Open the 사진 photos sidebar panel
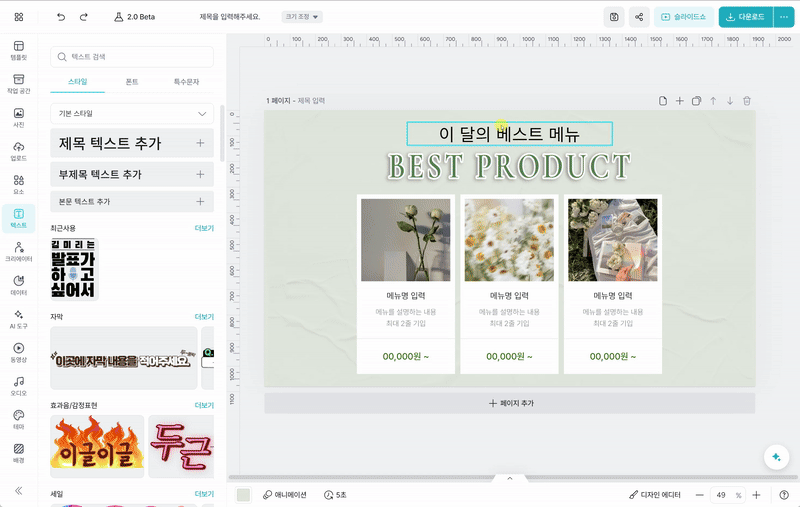This screenshot has height=507, width=800. pos(18,116)
